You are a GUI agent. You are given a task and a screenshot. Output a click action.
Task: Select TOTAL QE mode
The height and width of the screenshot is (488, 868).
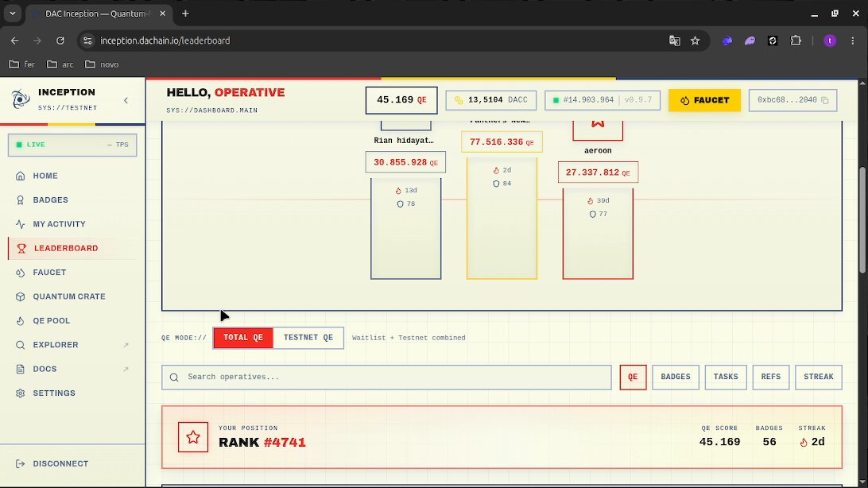(x=243, y=338)
